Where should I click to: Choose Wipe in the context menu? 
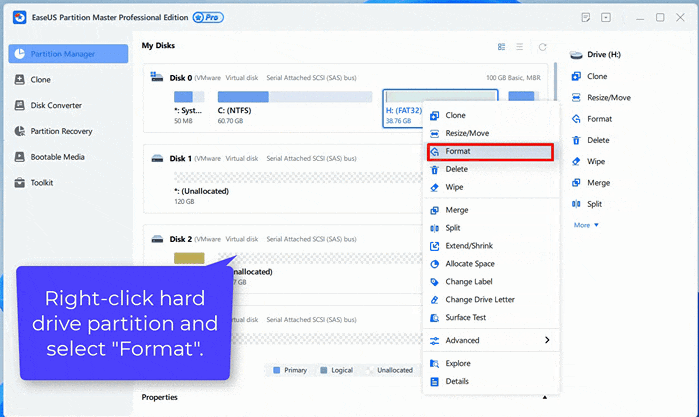point(490,187)
